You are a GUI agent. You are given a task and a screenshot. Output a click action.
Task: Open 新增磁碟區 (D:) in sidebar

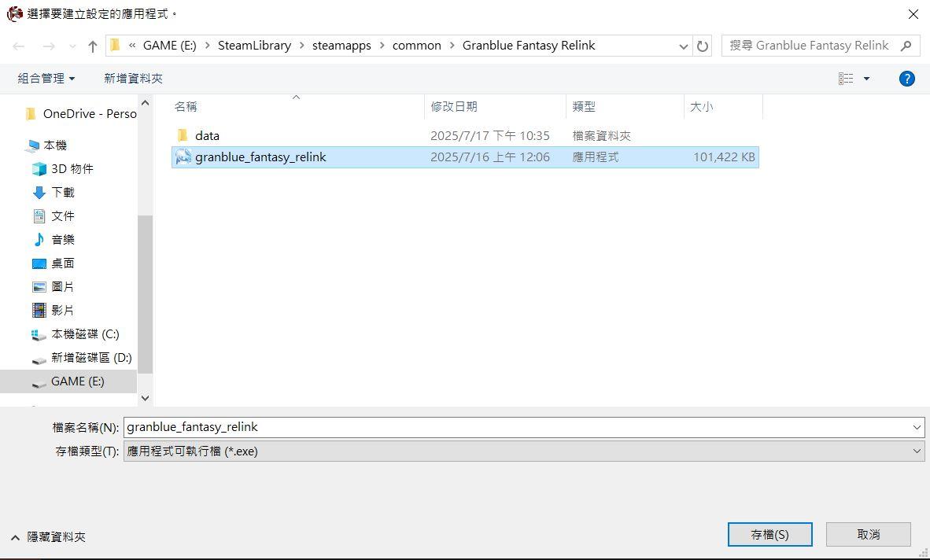click(82, 358)
